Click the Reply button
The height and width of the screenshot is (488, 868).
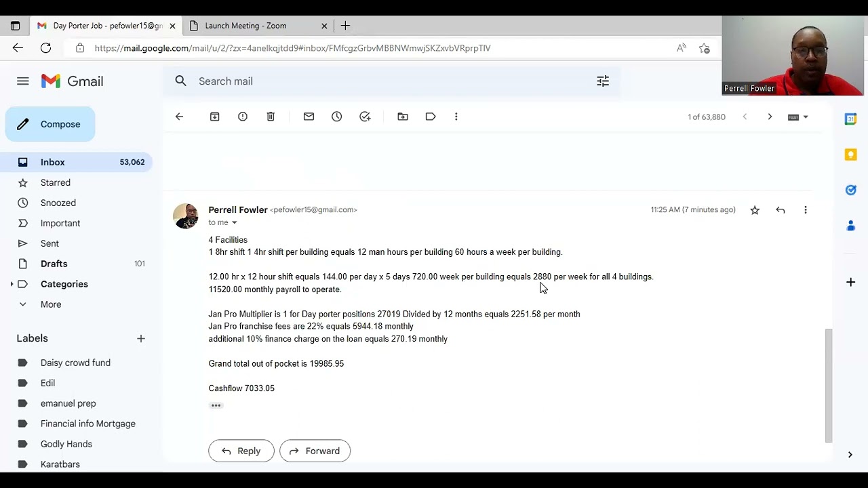point(241,451)
